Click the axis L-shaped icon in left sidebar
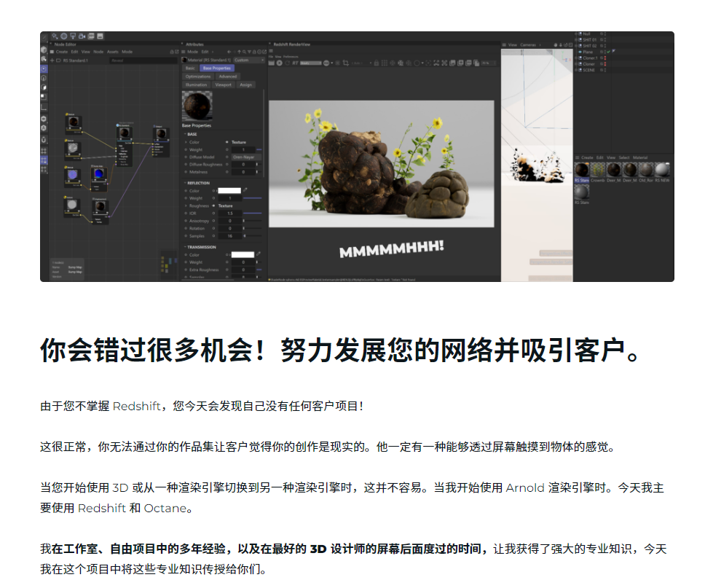This screenshot has height=588, width=705. click(44, 107)
